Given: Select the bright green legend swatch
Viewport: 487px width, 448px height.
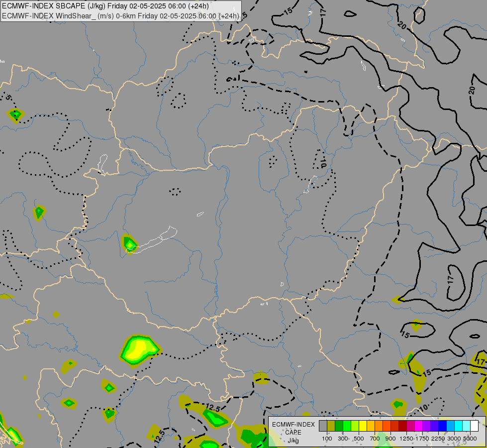Looking at the screenshot, I should 347,426.
